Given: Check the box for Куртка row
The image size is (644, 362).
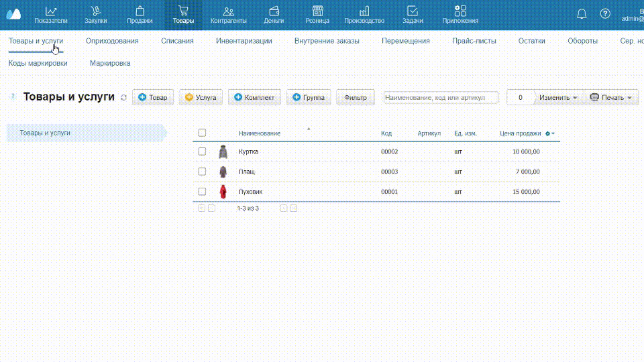Looking at the screenshot, I should [202, 152].
